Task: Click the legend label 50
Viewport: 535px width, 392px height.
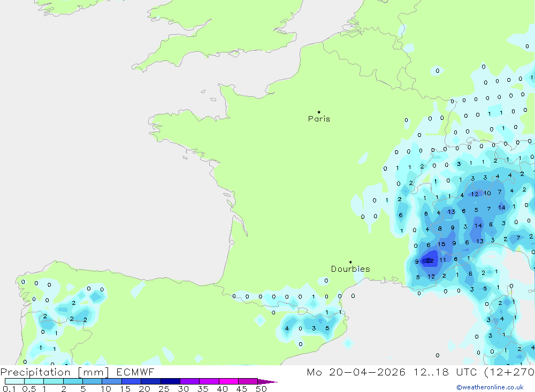Action: coord(261,389)
